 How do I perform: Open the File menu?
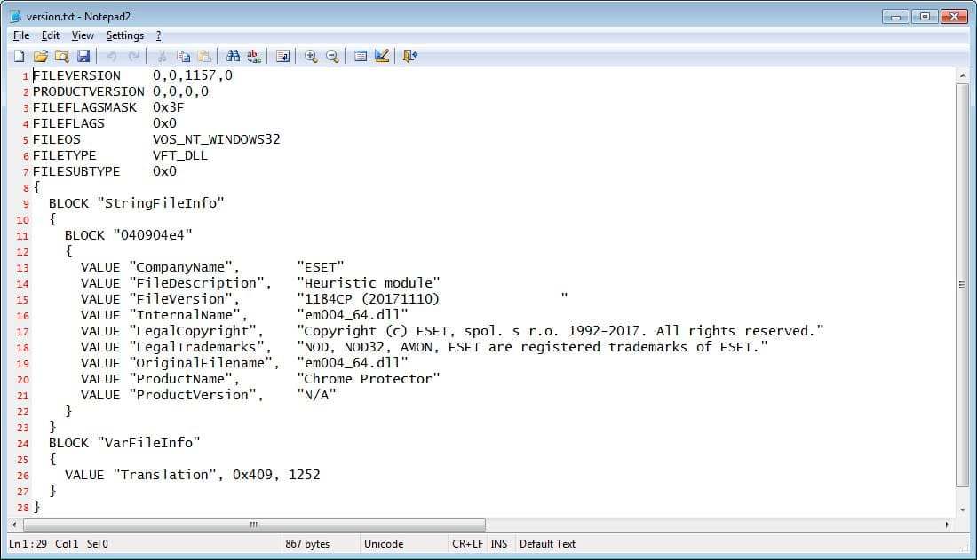pos(21,35)
